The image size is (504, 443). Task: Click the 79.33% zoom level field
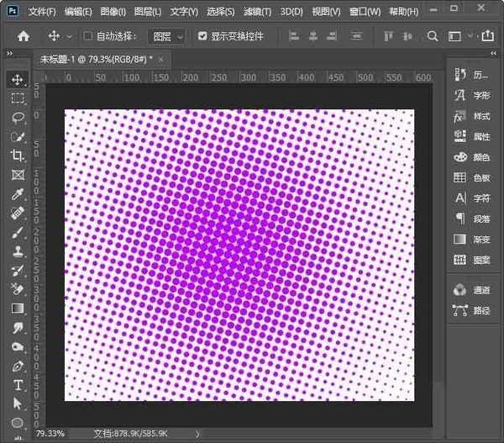click(x=50, y=434)
